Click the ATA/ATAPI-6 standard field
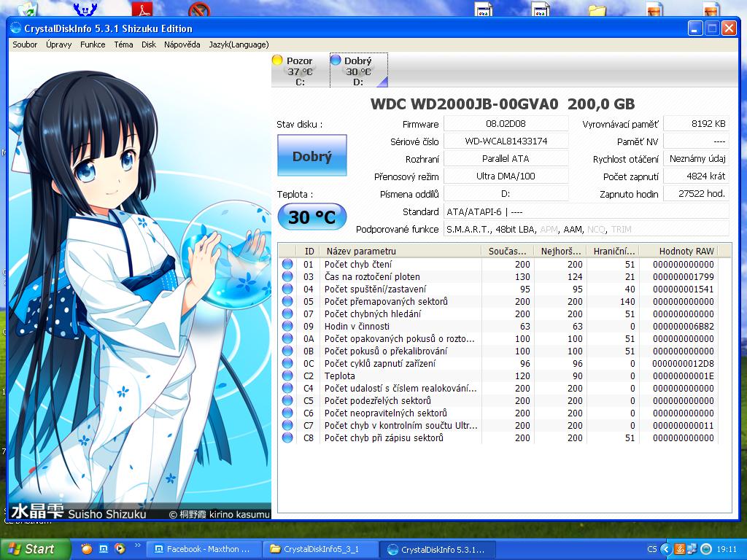The width and height of the screenshot is (747, 560). [587, 212]
